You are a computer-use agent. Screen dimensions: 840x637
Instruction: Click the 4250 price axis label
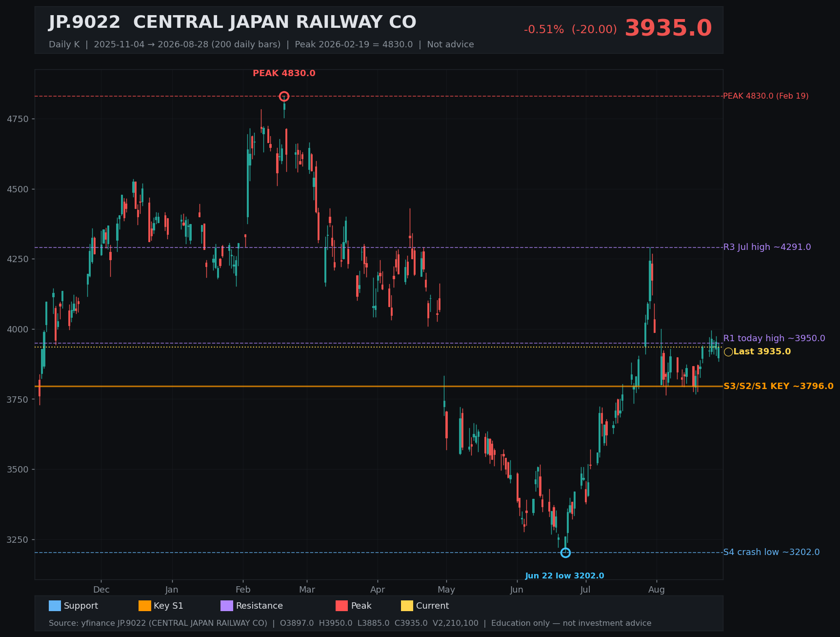(x=18, y=259)
